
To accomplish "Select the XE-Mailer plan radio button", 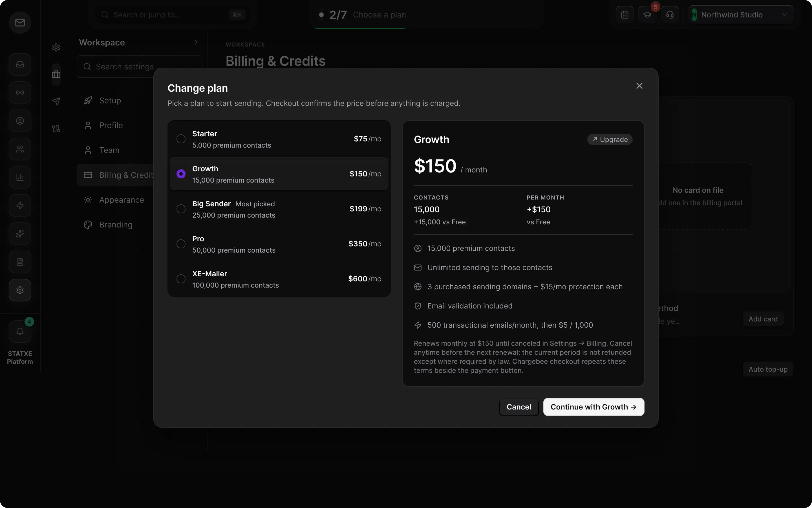I will (x=181, y=279).
